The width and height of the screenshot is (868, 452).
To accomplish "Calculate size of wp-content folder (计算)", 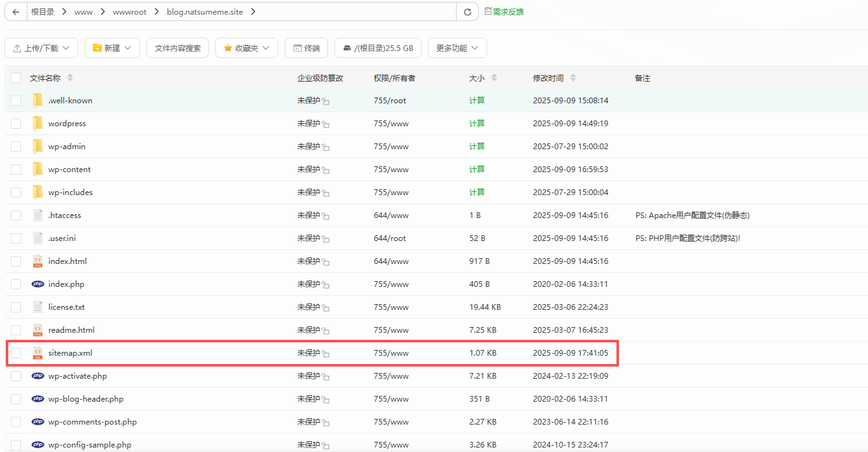I will (477, 170).
